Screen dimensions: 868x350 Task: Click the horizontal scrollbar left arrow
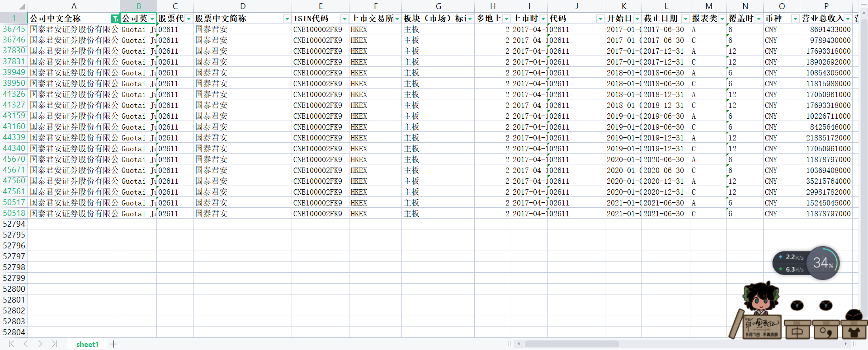click(x=519, y=344)
